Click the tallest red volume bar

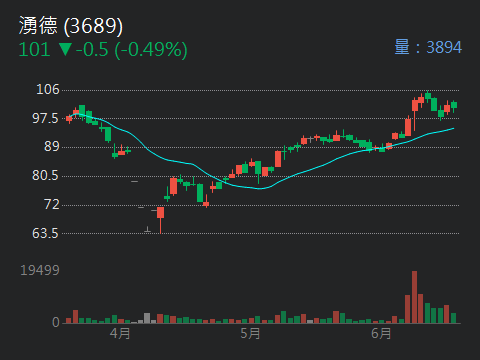click(x=414, y=297)
